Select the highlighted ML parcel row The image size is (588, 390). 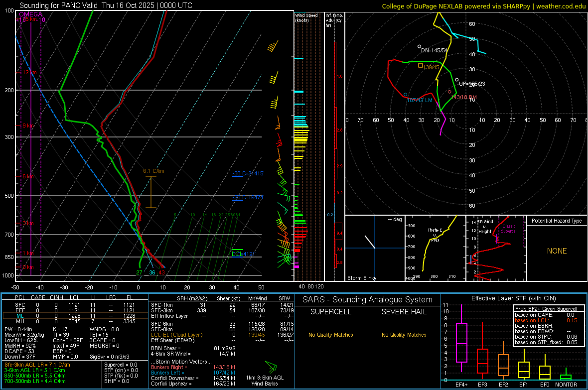tap(75, 316)
